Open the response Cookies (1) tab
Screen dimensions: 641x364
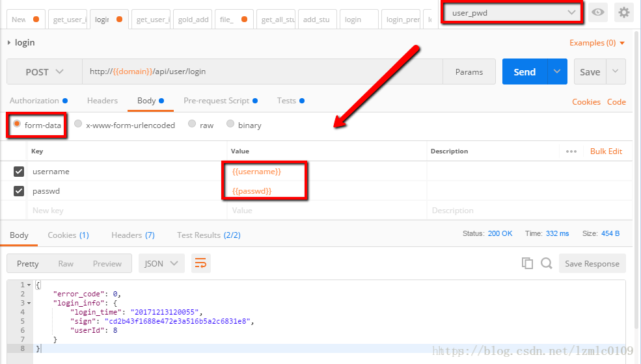click(x=68, y=235)
